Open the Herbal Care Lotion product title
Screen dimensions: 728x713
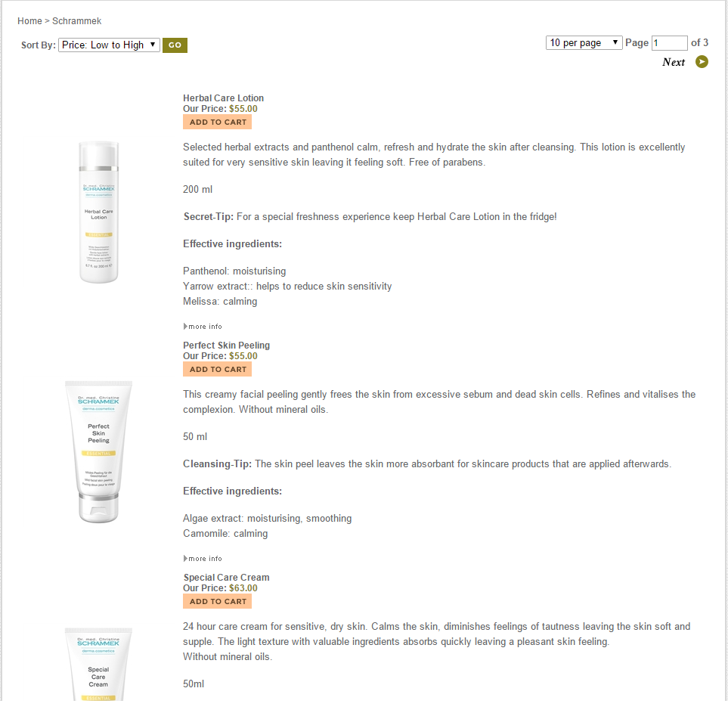click(223, 98)
